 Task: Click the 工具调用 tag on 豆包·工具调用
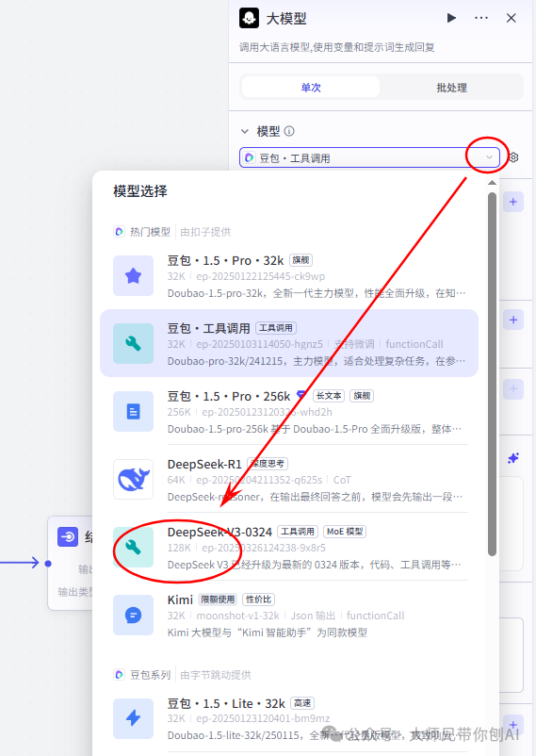pyautogui.click(x=276, y=328)
